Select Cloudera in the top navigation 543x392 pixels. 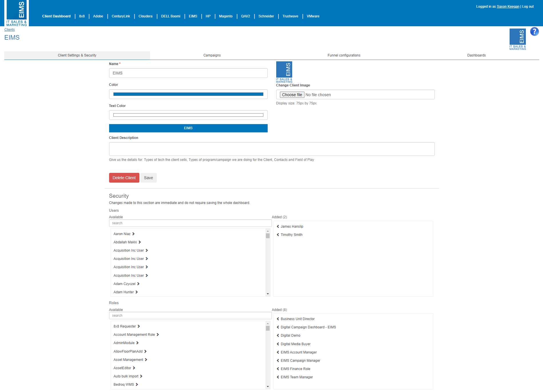[145, 16]
